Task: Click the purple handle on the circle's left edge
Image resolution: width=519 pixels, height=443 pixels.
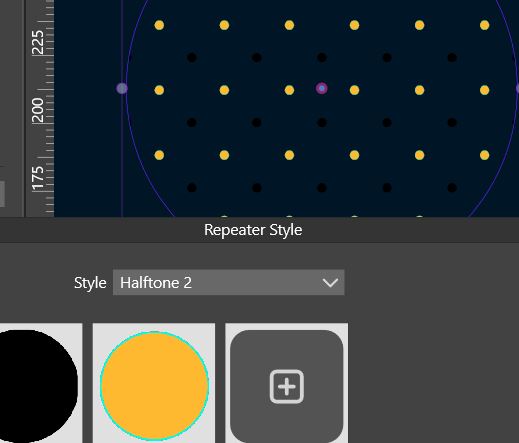Action: click(x=122, y=88)
